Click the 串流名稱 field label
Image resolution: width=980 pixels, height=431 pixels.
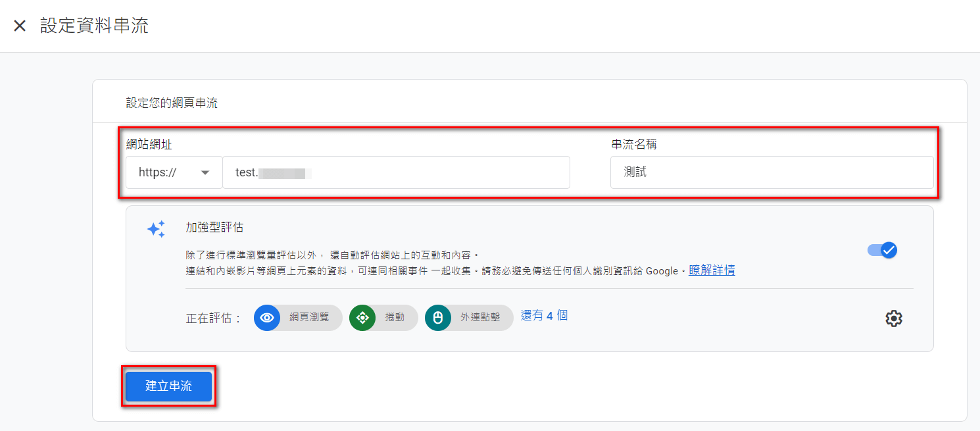point(633,145)
